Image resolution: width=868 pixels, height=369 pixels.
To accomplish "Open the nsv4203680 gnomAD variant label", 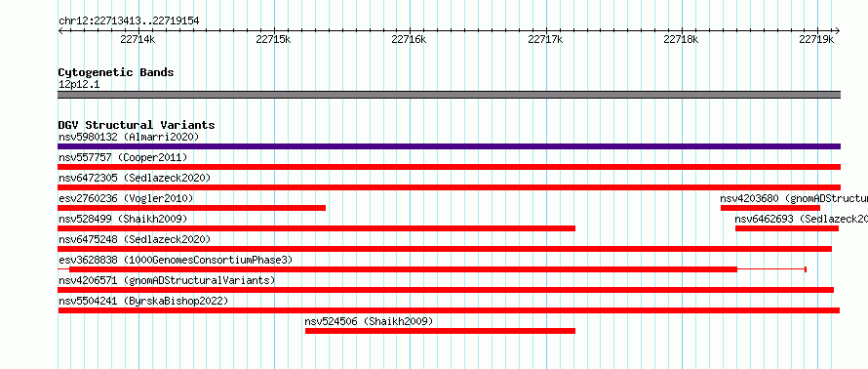I will click(794, 198).
